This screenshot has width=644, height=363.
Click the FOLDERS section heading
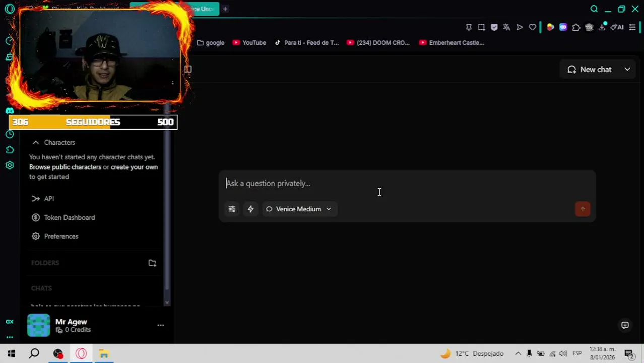pyautogui.click(x=45, y=263)
